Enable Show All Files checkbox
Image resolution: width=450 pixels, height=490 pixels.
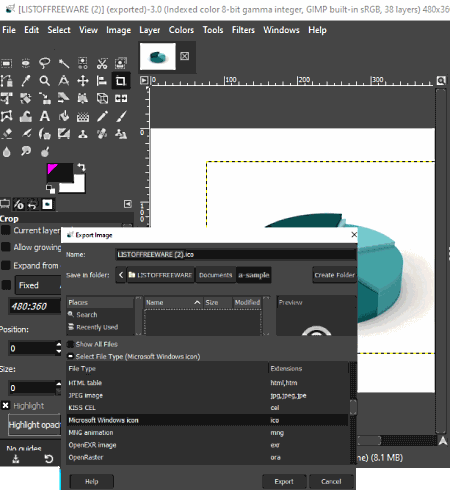click(x=70, y=344)
